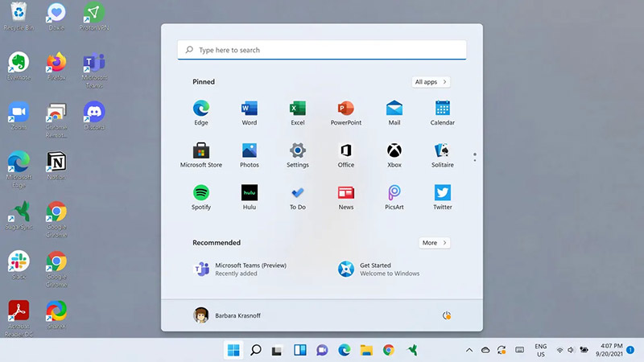Go to the next page of pinned apps
Image resolution: width=644 pixels, height=362 pixels.
[x=475, y=160]
